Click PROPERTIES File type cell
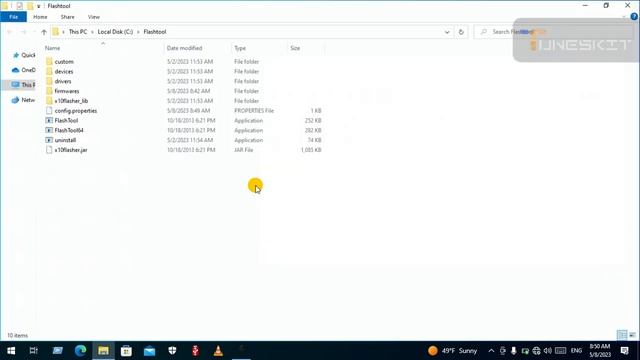Viewport: 640px width, 360px height. (x=254, y=111)
